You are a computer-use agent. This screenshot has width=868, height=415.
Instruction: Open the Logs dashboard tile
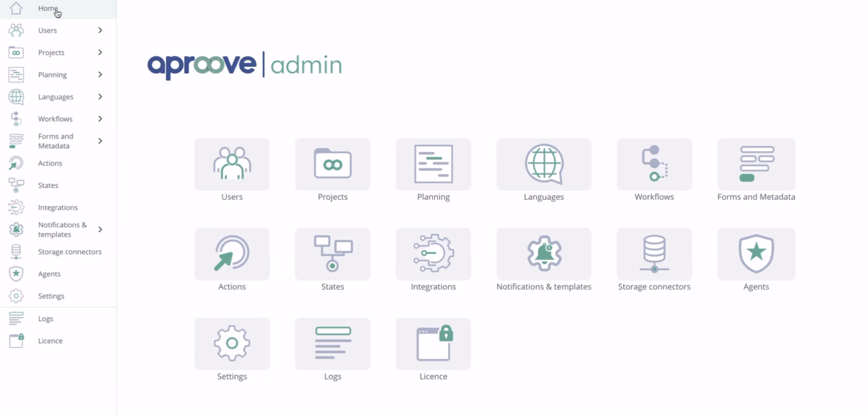pyautogui.click(x=333, y=344)
